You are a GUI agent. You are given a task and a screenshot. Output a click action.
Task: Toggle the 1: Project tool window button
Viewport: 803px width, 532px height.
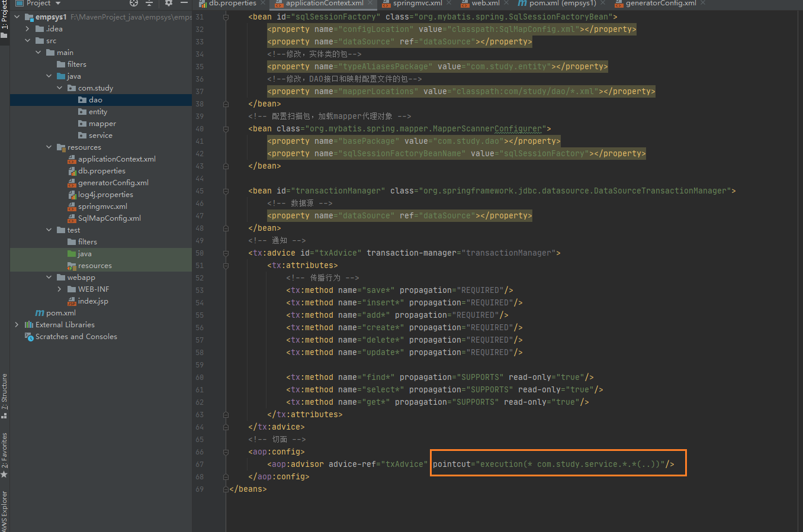click(5, 19)
